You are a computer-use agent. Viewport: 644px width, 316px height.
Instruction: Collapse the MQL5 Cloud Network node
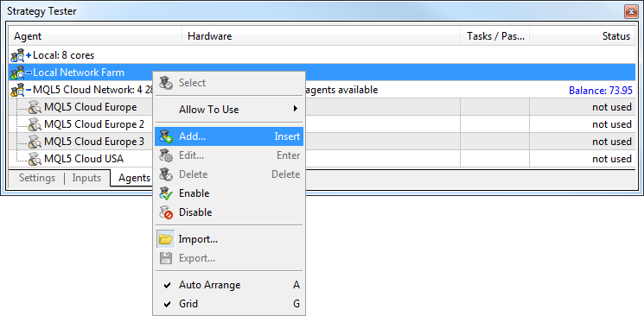point(29,90)
